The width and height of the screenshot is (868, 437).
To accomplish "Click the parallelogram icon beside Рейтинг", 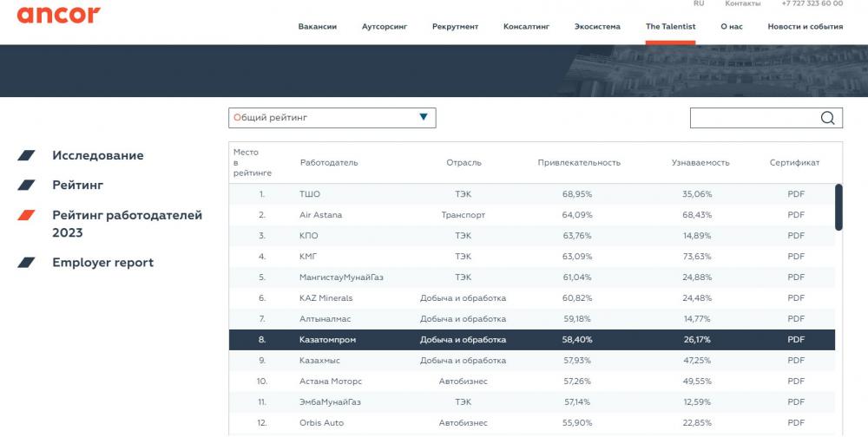I will click(27, 186).
